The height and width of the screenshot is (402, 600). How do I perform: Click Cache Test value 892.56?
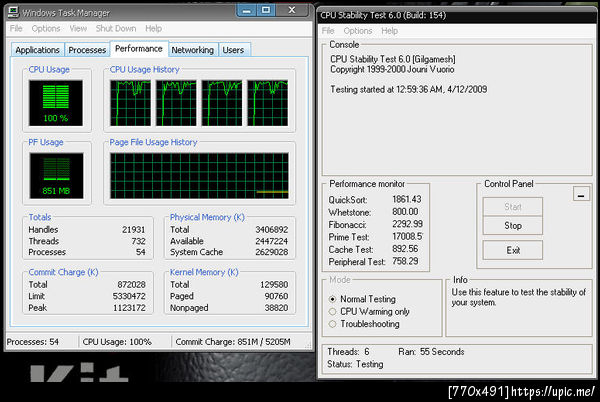[x=405, y=249]
